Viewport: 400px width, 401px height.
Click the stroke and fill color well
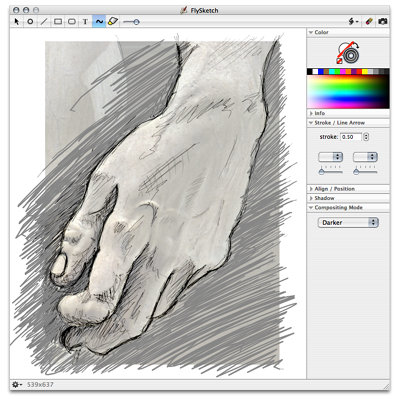[x=350, y=55]
